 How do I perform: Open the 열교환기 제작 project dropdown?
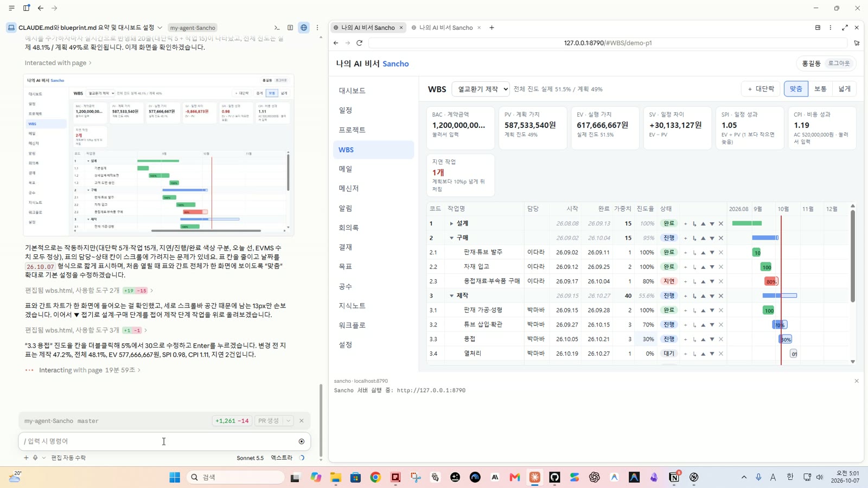[481, 89]
